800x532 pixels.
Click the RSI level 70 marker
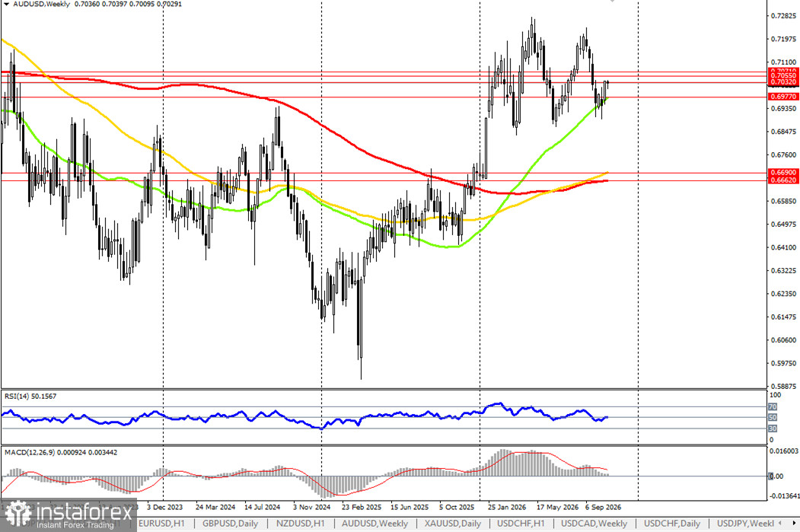point(773,407)
